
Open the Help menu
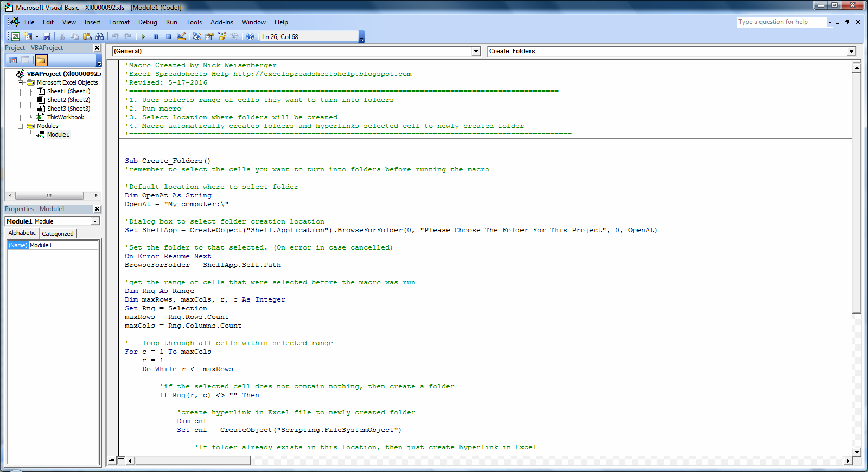click(281, 22)
